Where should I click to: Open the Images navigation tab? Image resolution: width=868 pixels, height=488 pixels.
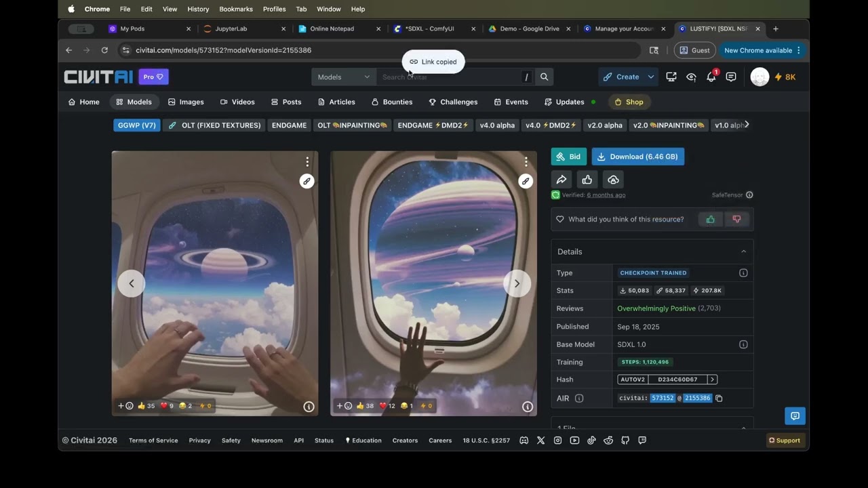click(186, 102)
